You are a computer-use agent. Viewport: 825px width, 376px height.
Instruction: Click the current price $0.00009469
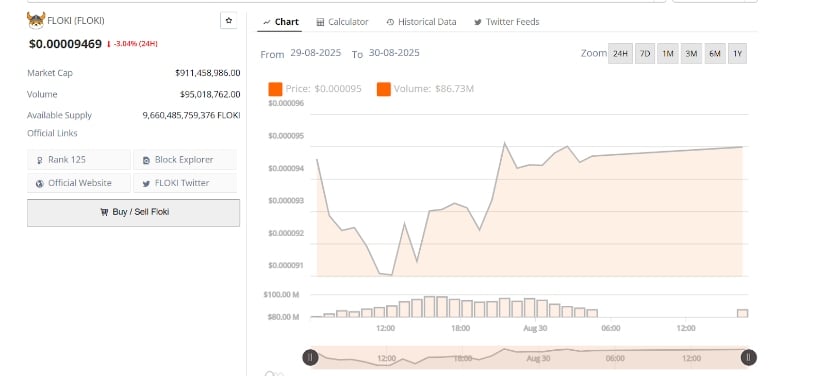65,44
